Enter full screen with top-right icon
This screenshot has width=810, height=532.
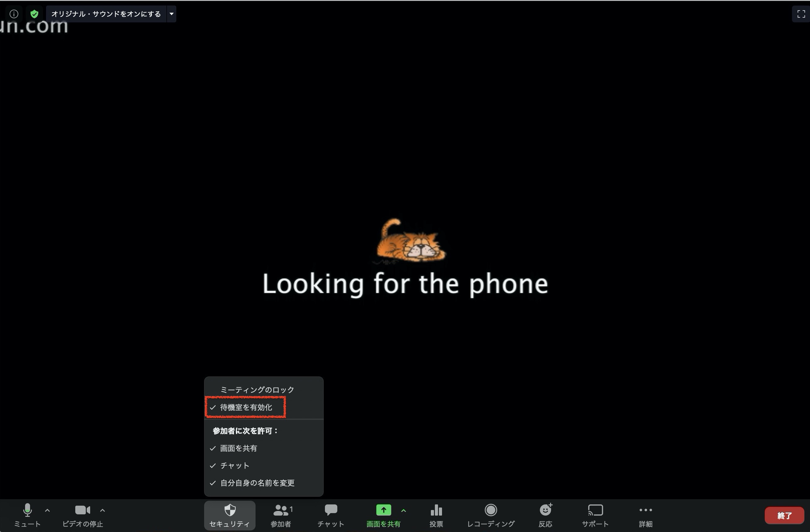click(801, 14)
